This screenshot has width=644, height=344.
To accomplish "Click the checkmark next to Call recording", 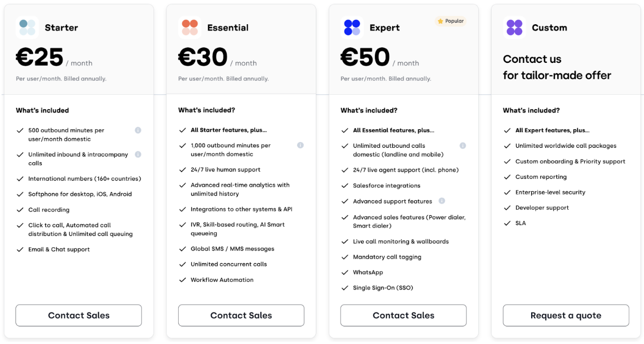I will click(20, 210).
